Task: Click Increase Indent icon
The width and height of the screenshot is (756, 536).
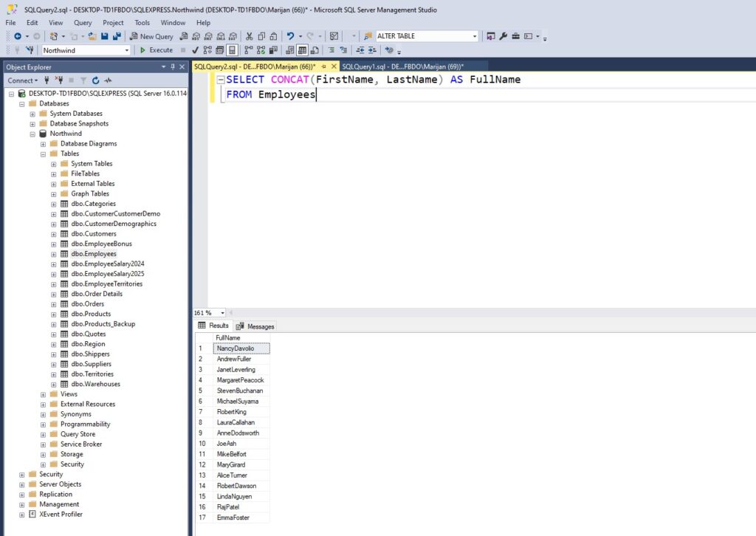Action: (372, 50)
